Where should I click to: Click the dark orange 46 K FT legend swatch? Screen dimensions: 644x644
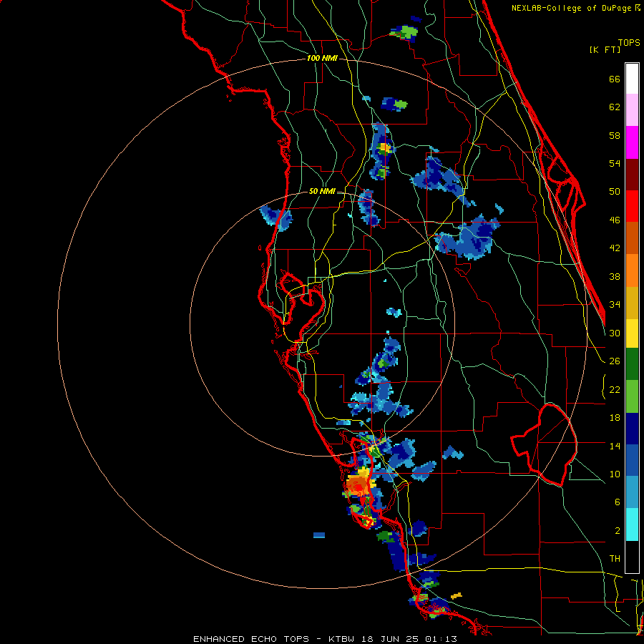pos(632,238)
